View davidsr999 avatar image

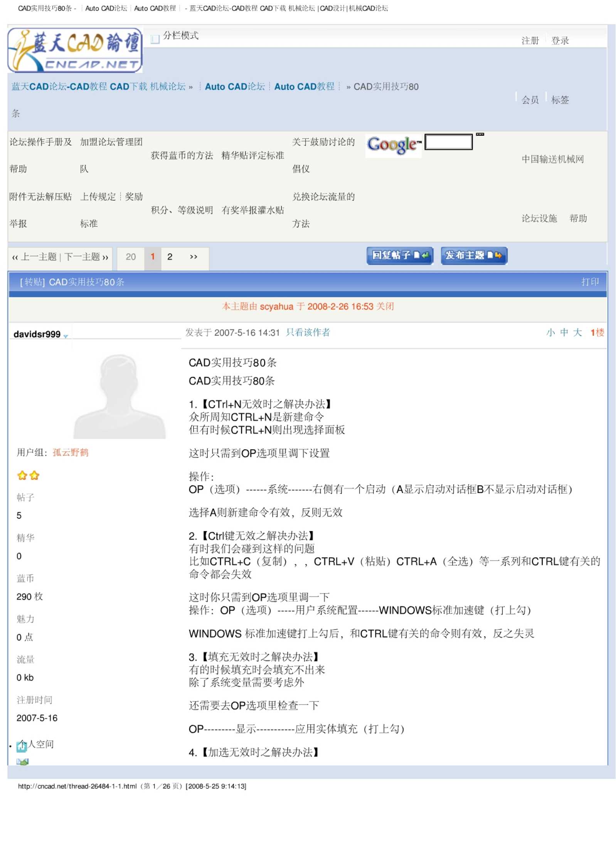[x=119, y=396]
